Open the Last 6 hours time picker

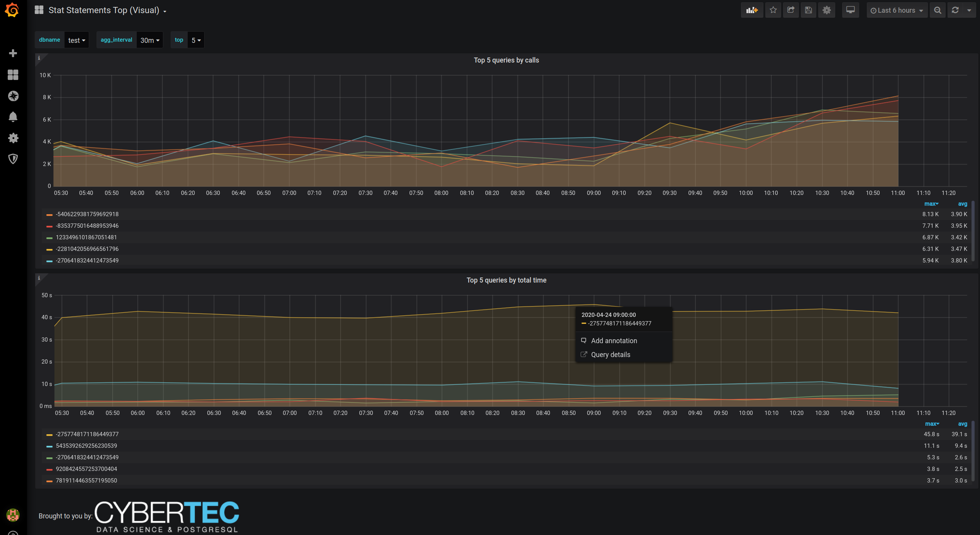coord(897,10)
